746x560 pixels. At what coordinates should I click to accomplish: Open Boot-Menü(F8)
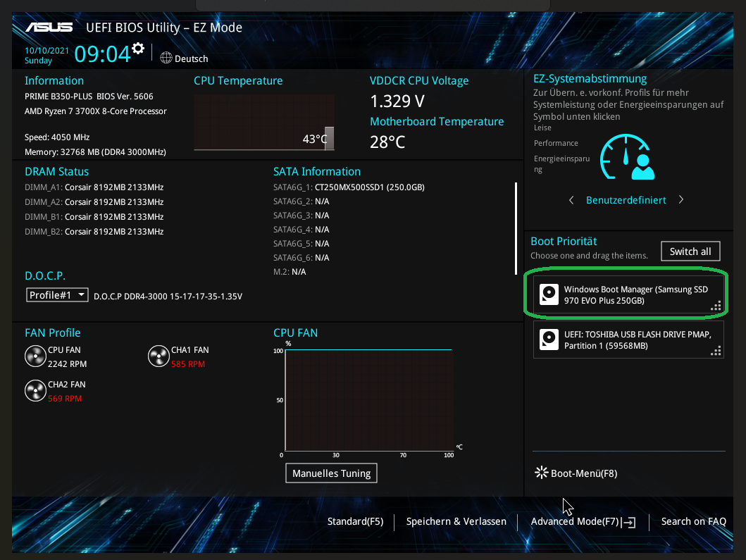(584, 473)
